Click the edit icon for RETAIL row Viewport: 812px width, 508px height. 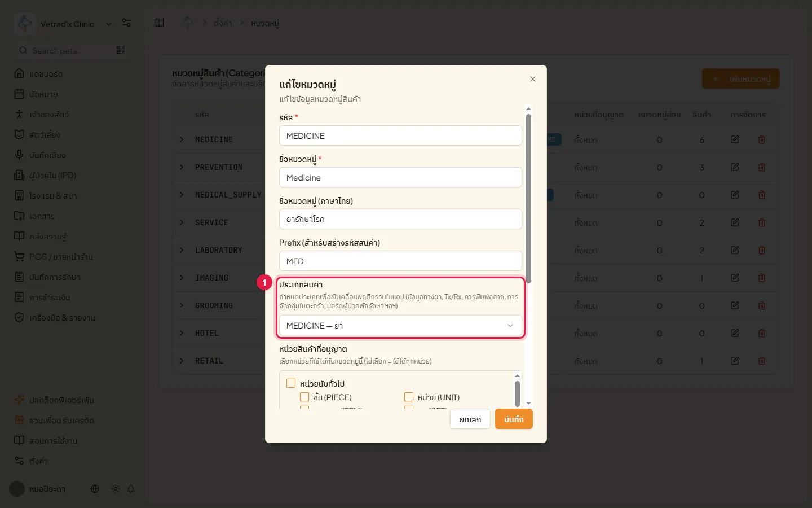click(x=735, y=361)
